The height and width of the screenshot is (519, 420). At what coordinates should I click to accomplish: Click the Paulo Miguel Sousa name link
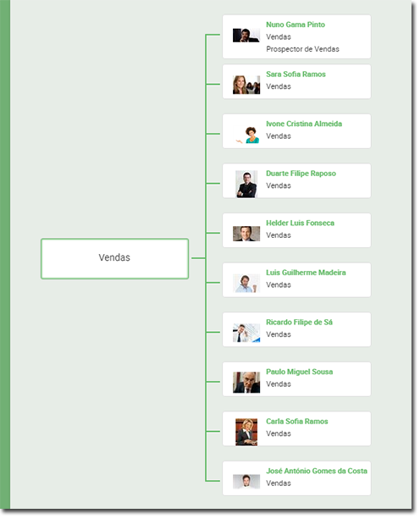point(299,372)
